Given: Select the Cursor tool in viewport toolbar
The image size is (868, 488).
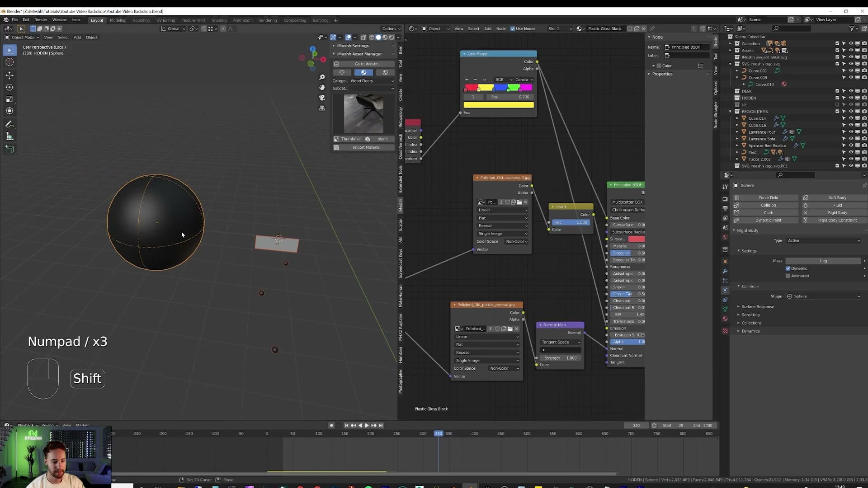Looking at the screenshot, I should [9, 62].
